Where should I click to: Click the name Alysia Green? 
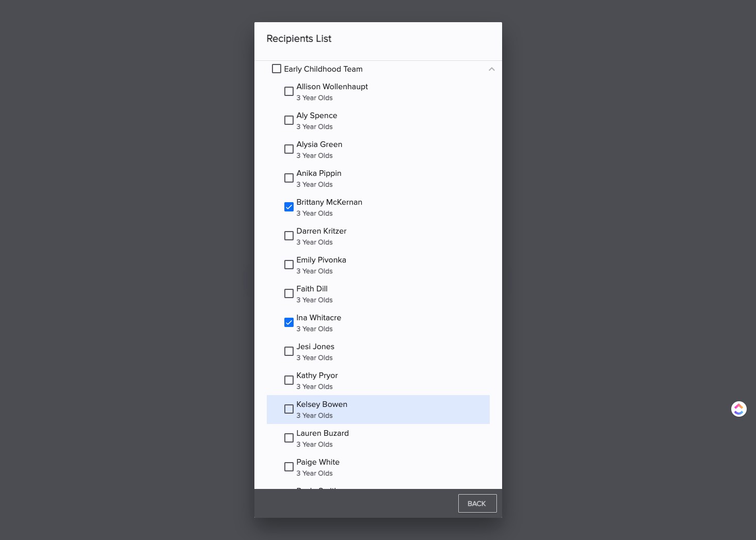click(x=319, y=144)
